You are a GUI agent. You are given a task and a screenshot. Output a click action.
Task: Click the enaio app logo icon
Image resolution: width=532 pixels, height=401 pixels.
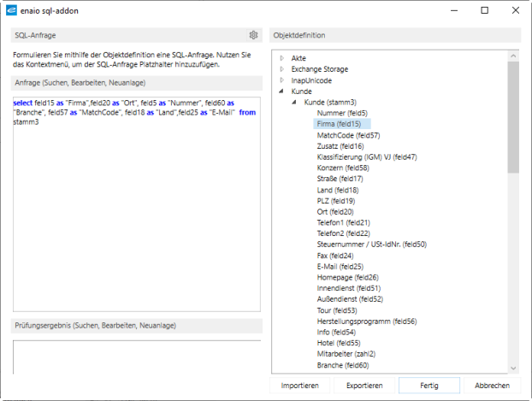(x=10, y=10)
